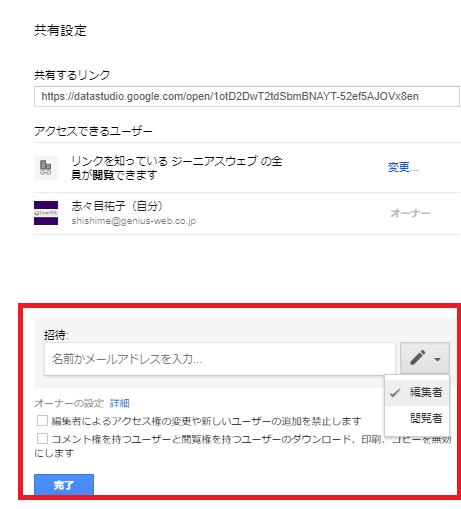Open the 詳細 link for owner settings
Viewport: 461px width, 509px height.
pyautogui.click(x=120, y=403)
